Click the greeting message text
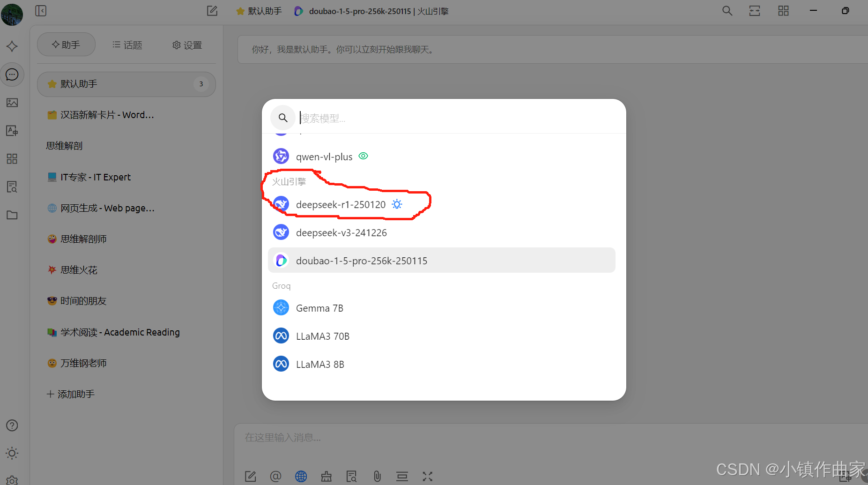This screenshot has height=485, width=868. tap(344, 49)
